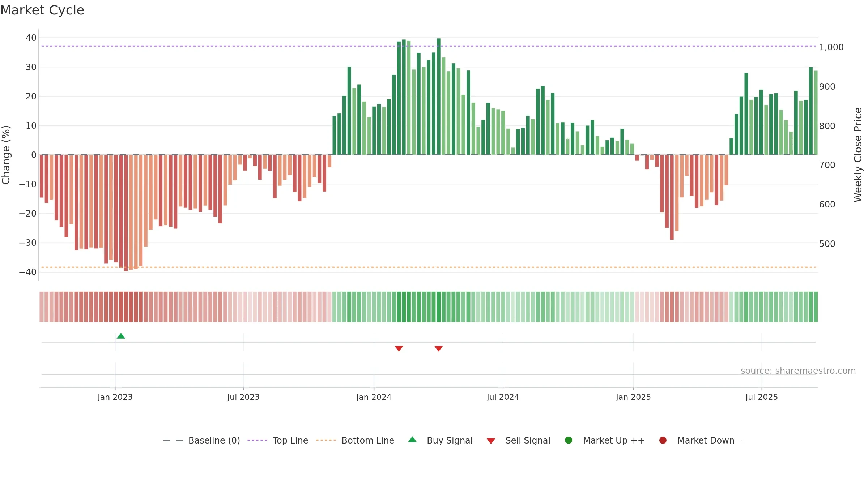Image resolution: width=868 pixels, height=488 pixels.
Task: Click the Market Cycle chart title
Action: pos(42,10)
